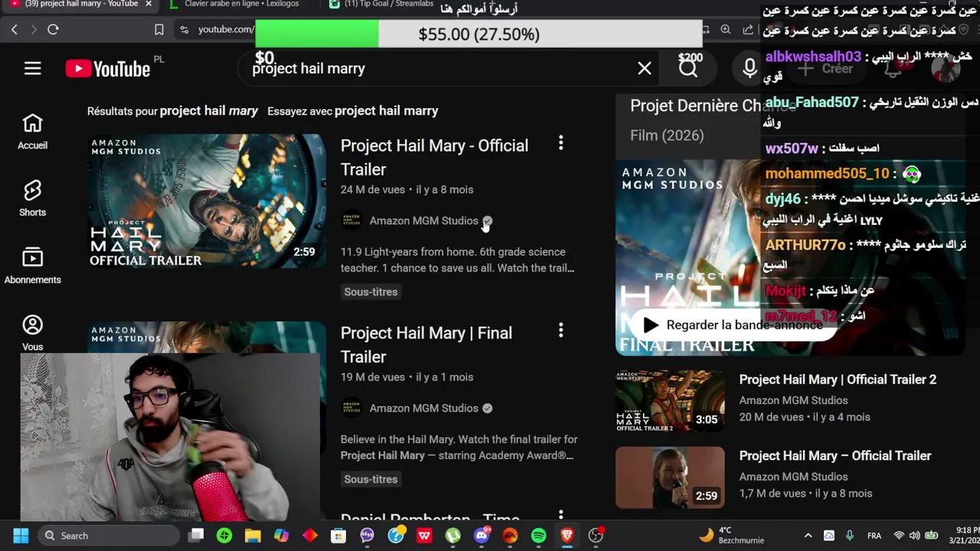
Task: Open Microsoft Store from the taskbar
Action: click(x=338, y=536)
